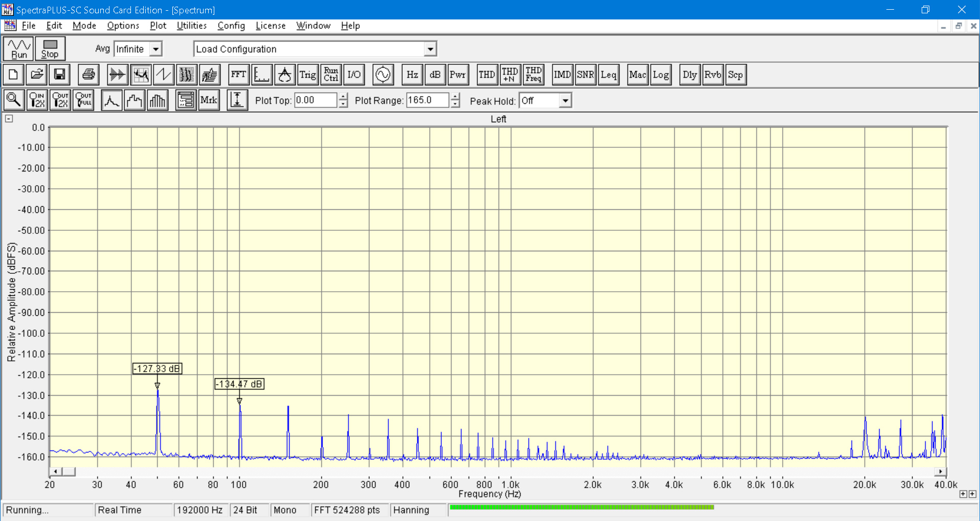
Task: Click the save floppy disk icon
Action: click(x=60, y=75)
